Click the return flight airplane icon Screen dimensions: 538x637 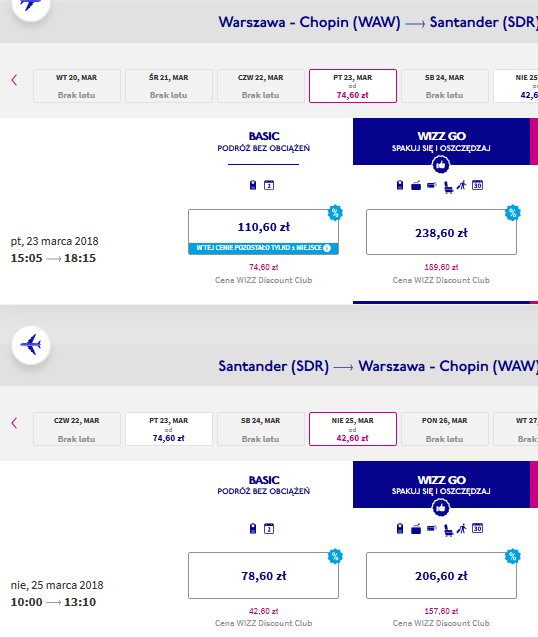coord(31,345)
